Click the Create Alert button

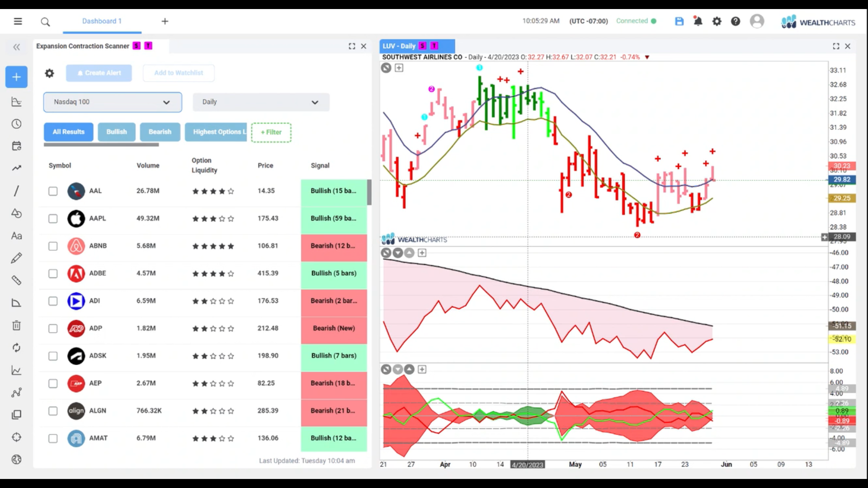click(x=99, y=73)
